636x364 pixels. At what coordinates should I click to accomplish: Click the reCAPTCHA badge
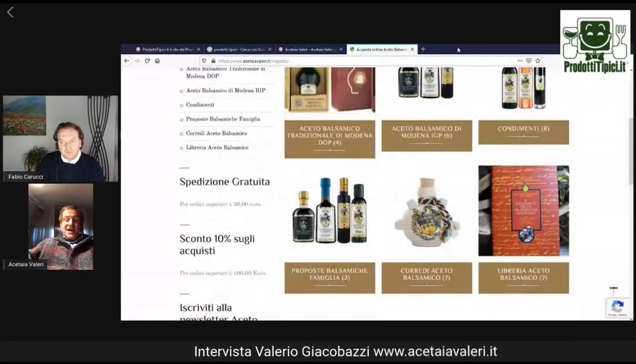(618, 308)
